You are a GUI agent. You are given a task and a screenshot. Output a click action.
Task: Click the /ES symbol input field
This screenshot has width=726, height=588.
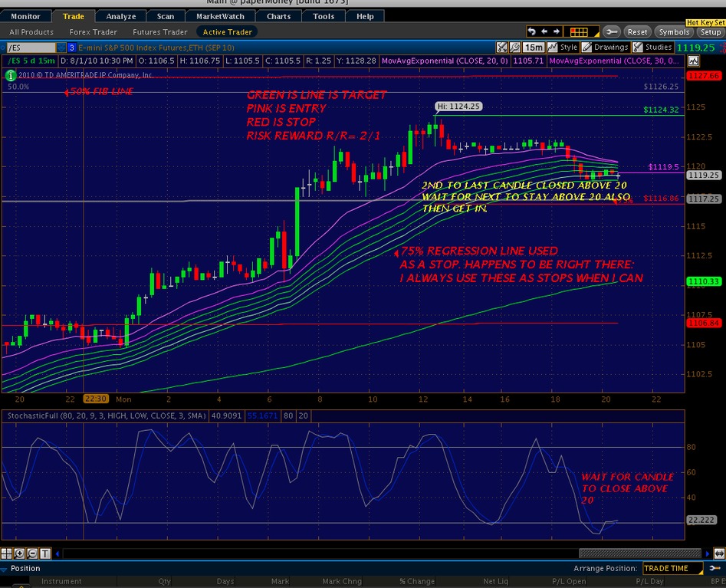pyautogui.click(x=31, y=48)
